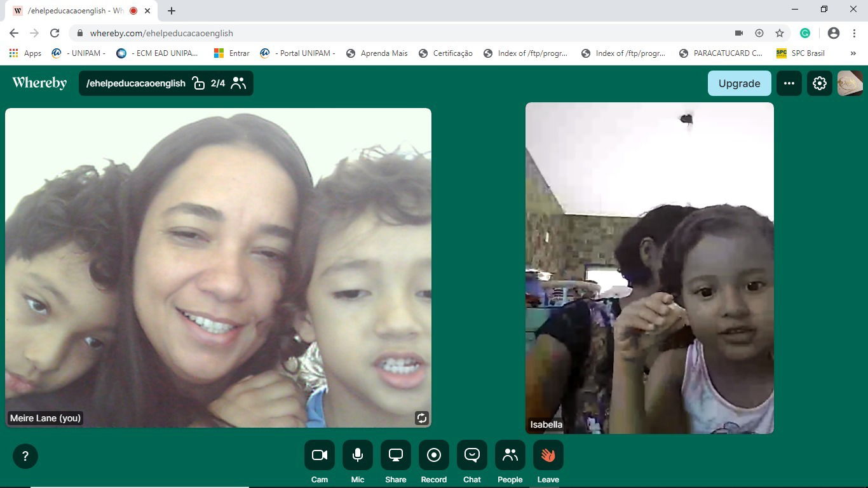Expand the three-dots more options menu
868x488 pixels.
pos(789,83)
